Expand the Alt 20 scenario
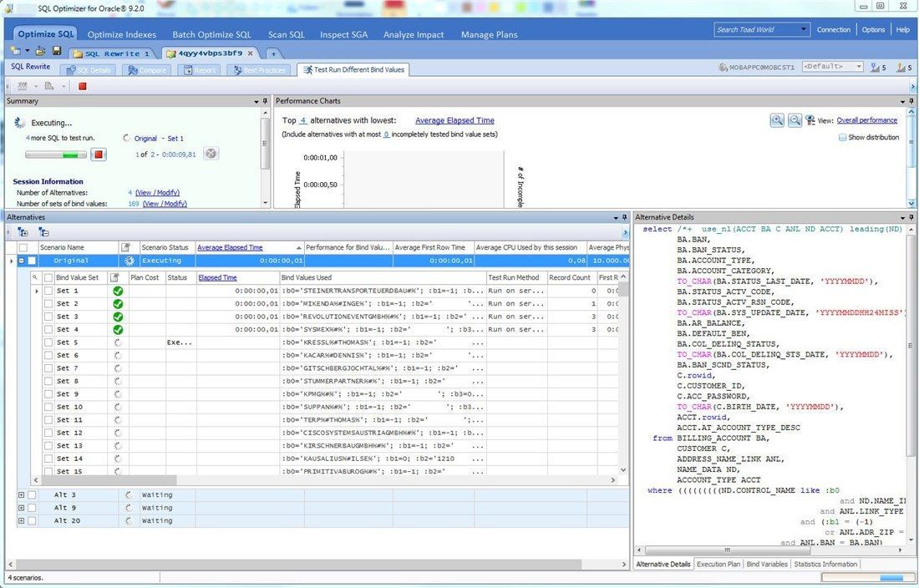Image resolution: width=919 pixels, height=588 pixels. coord(22,520)
